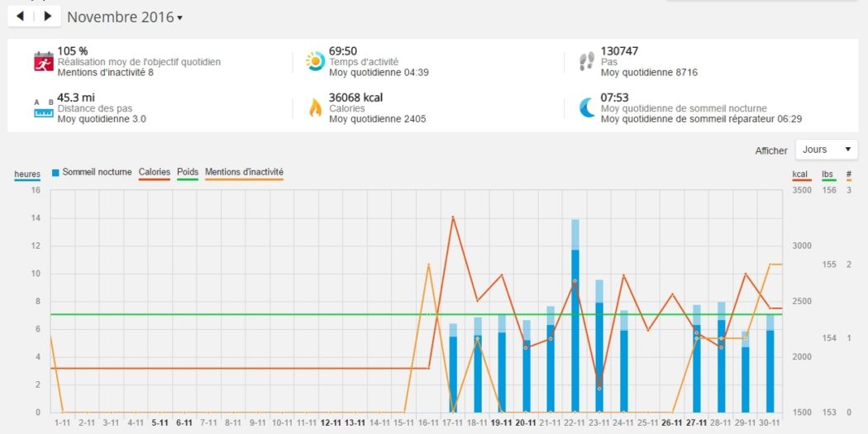Image resolution: width=868 pixels, height=434 pixels.
Task: Toggle Mentions d'inactivité series in legend
Action: click(x=244, y=172)
